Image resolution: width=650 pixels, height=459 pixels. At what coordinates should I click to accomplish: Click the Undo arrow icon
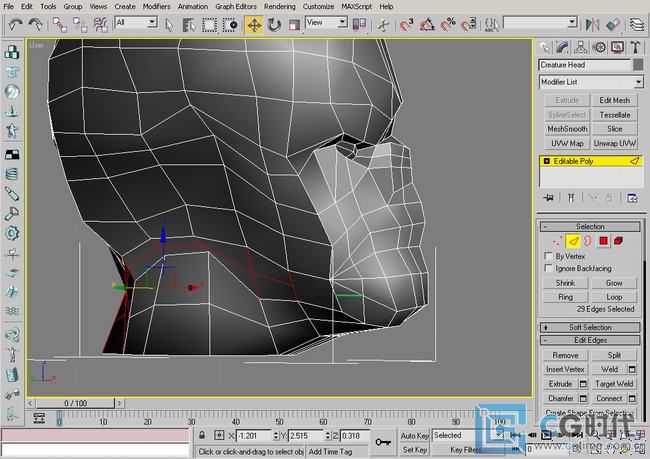coord(15,24)
